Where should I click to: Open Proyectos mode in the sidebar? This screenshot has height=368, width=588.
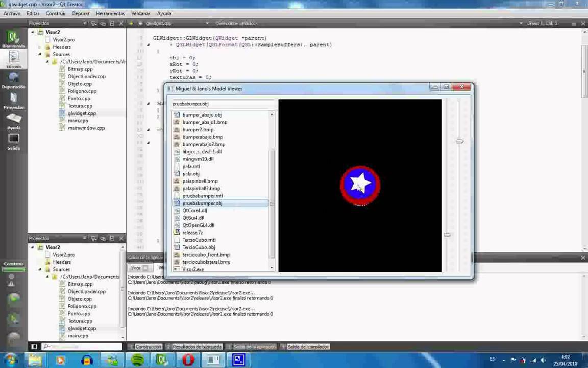coord(13,101)
